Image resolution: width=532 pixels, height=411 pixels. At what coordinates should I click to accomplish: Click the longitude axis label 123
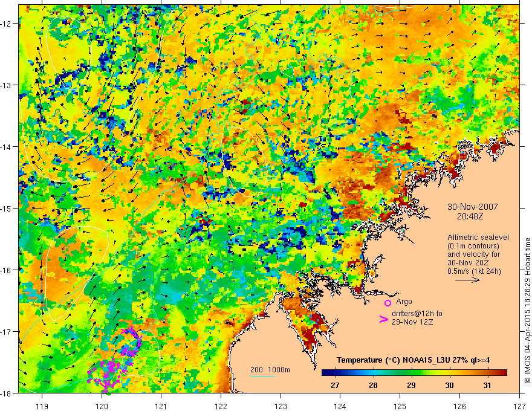(x=281, y=406)
